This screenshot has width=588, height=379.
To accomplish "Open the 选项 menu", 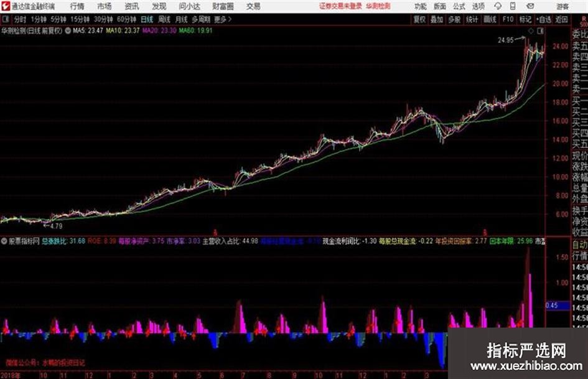I will click(x=478, y=6).
